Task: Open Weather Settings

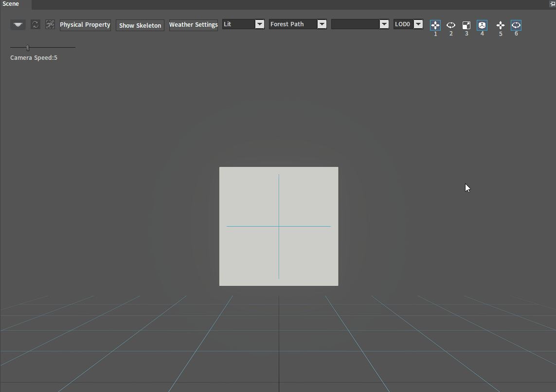Action: 193,25
